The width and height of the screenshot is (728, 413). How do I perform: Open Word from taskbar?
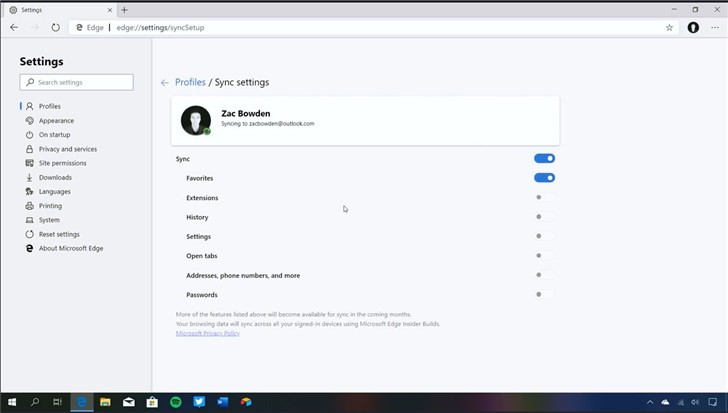(223, 402)
